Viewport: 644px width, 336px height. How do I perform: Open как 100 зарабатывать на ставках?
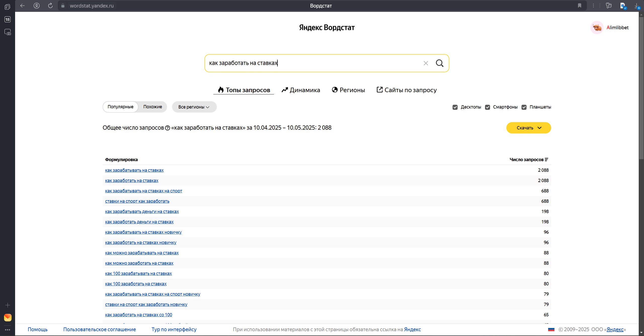click(138, 274)
